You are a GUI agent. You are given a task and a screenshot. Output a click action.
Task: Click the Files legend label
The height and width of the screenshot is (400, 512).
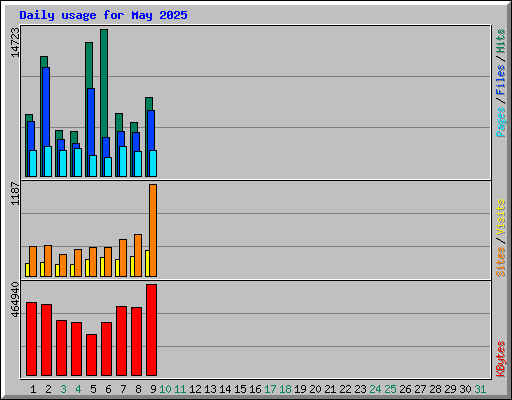[x=501, y=80]
